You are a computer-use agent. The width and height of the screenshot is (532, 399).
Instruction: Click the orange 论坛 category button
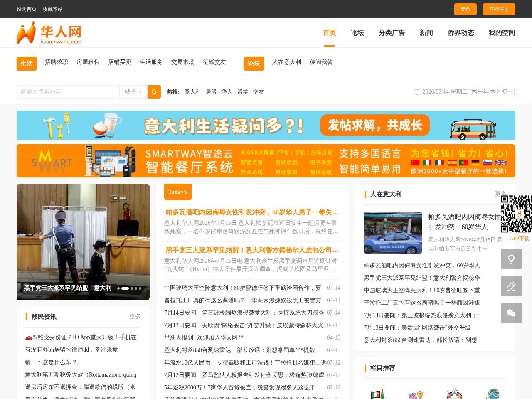pos(254,64)
